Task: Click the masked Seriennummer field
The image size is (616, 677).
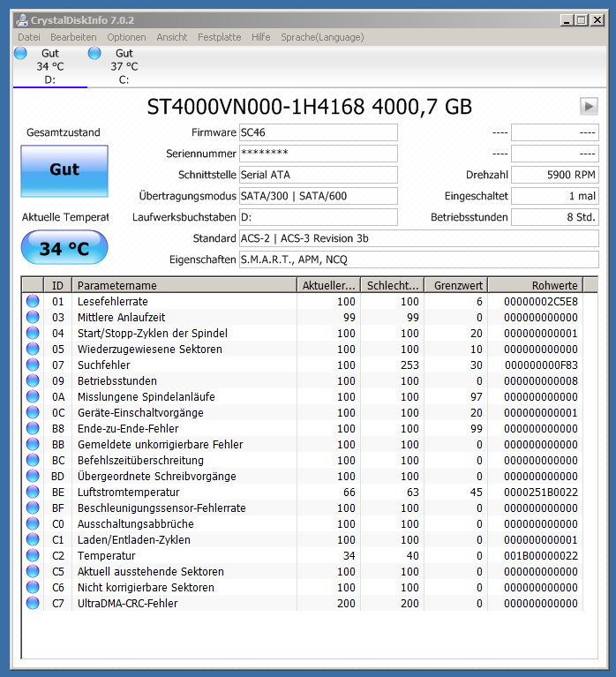Action: click(319, 154)
